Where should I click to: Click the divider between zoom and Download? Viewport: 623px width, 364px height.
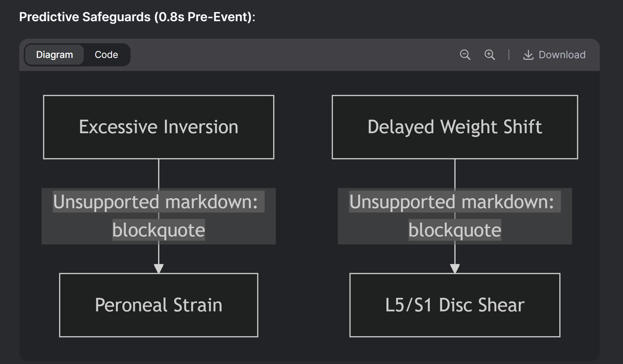pos(509,55)
